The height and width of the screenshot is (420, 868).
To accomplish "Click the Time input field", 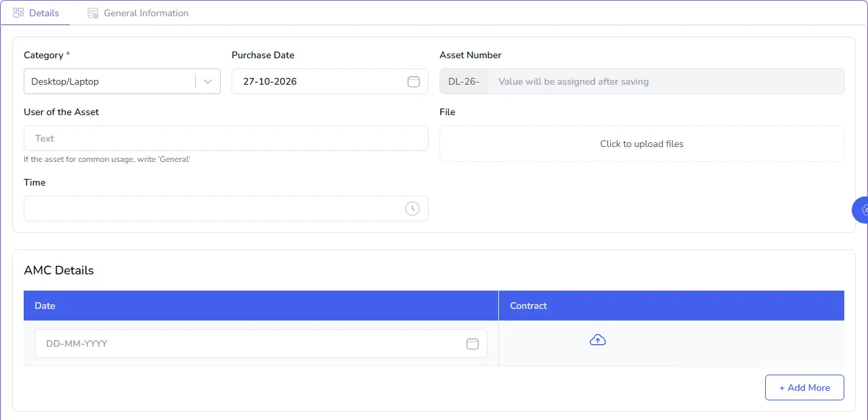I will (226, 209).
